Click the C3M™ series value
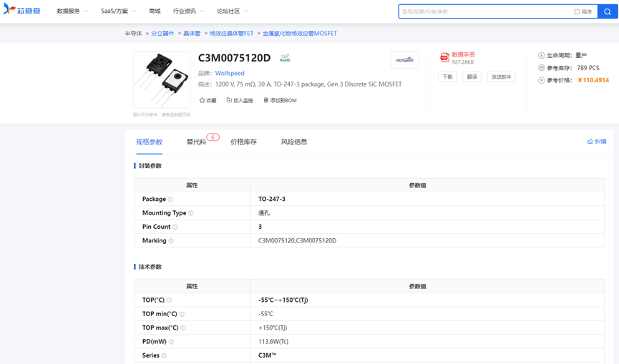Viewport: 619px width, 364px height. tap(267, 355)
